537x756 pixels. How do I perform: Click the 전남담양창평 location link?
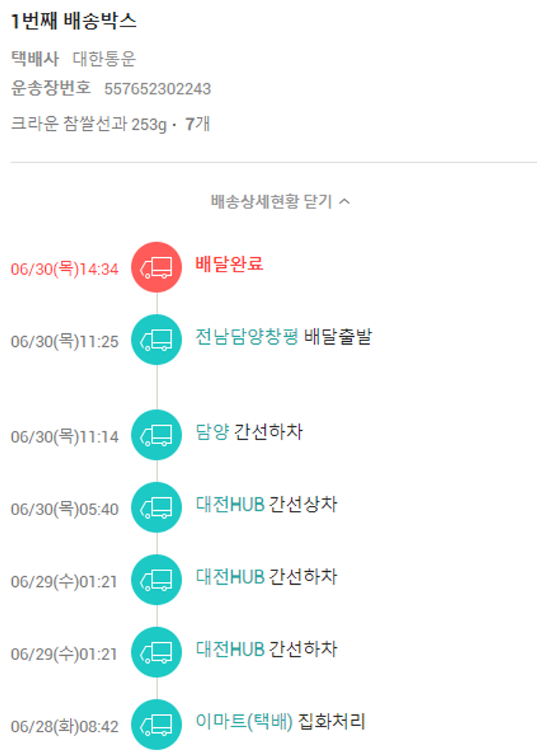pos(246,337)
